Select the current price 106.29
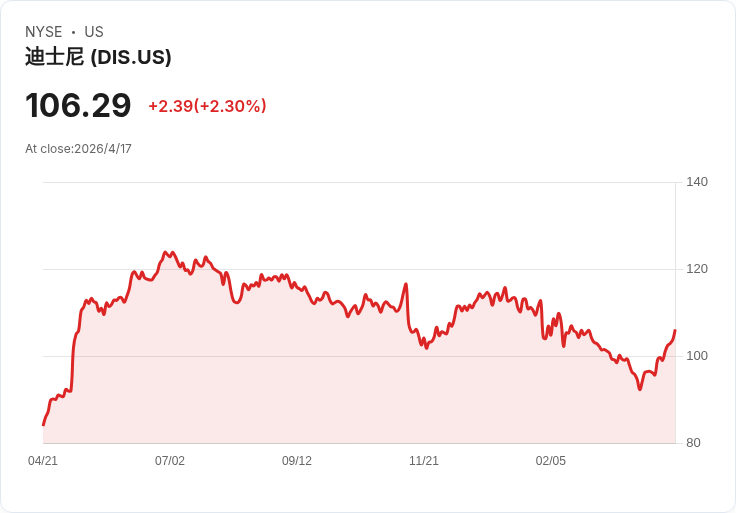 [x=78, y=106]
